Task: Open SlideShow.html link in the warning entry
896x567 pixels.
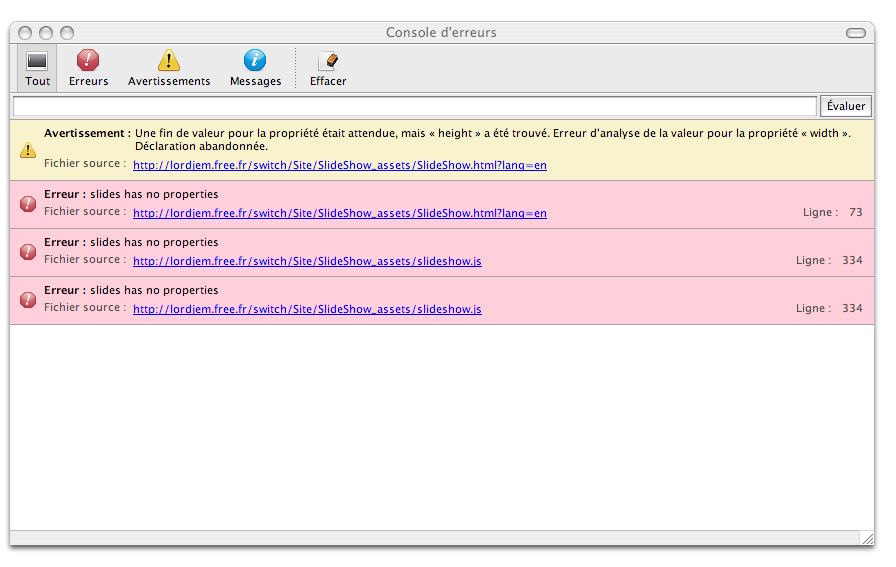Action: click(339, 165)
